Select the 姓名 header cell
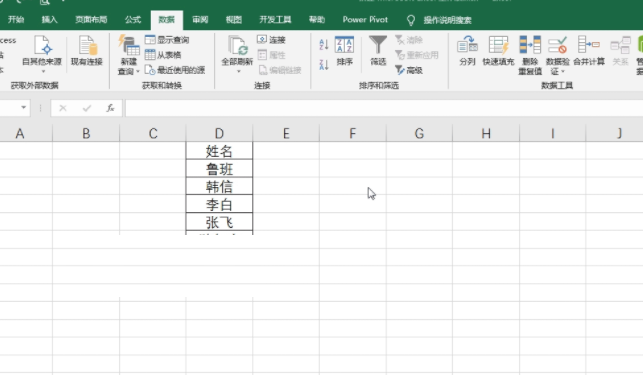The width and height of the screenshot is (643, 375). [219, 151]
